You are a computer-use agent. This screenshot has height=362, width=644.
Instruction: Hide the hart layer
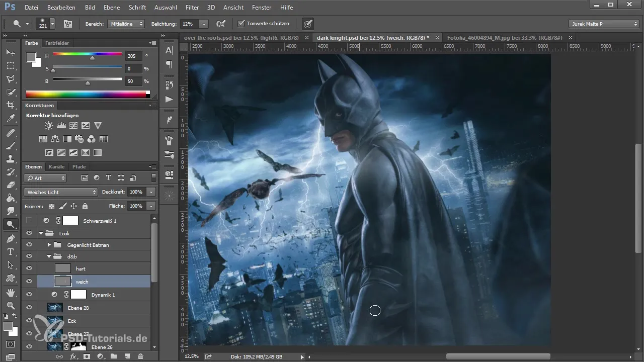(x=29, y=268)
